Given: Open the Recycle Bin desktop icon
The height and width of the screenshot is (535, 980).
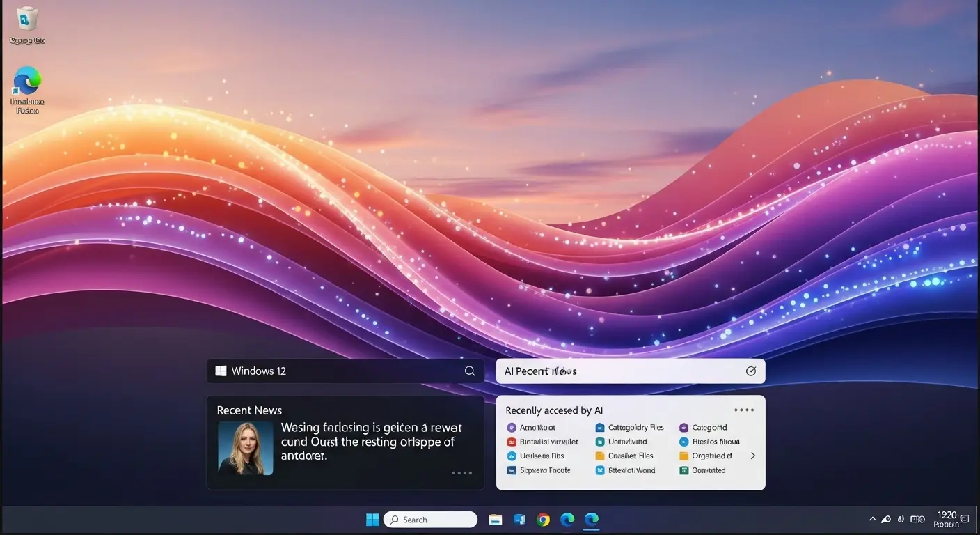Looking at the screenshot, I should (x=27, y=25).
